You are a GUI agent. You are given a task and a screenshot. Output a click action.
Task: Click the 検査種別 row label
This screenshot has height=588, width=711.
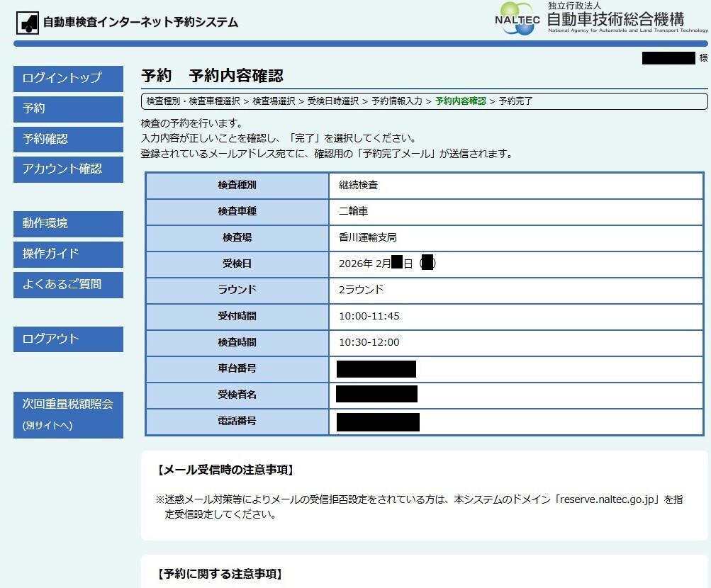pos(237,186)
